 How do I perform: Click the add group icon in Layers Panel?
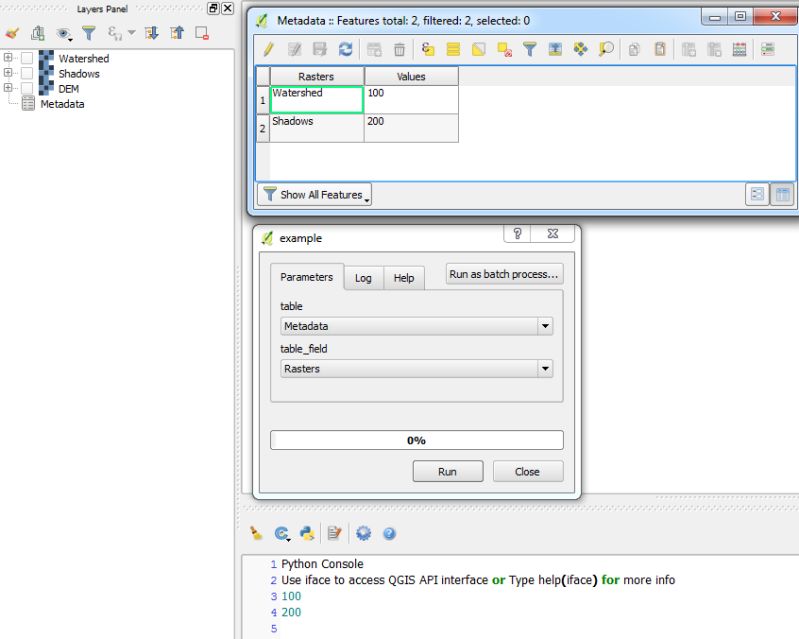[38, 34]
